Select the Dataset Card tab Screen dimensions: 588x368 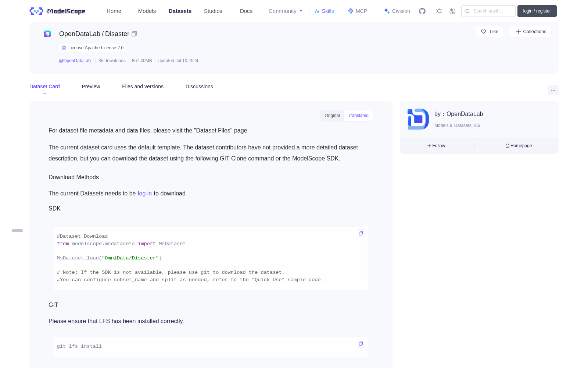pos(44,86)
